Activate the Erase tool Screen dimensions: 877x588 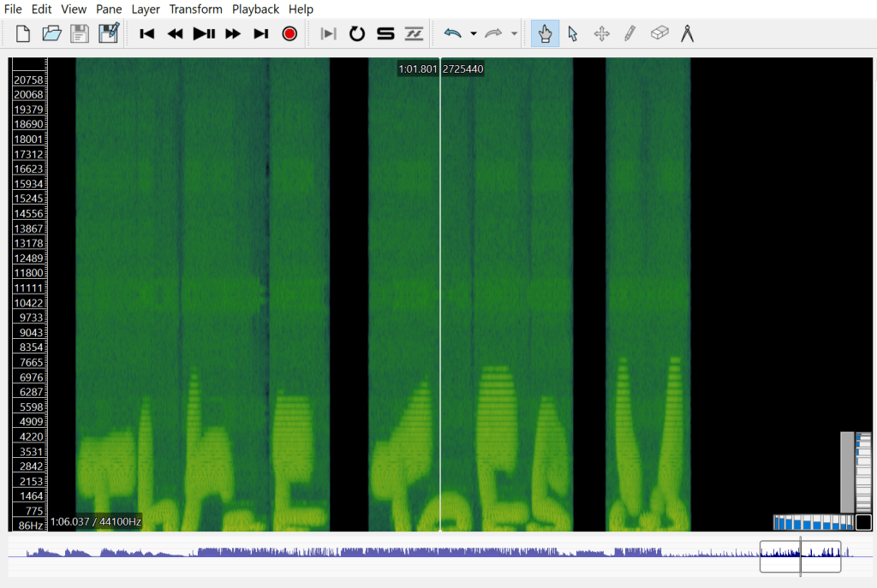pyautogui.click(x=659, y=34)
